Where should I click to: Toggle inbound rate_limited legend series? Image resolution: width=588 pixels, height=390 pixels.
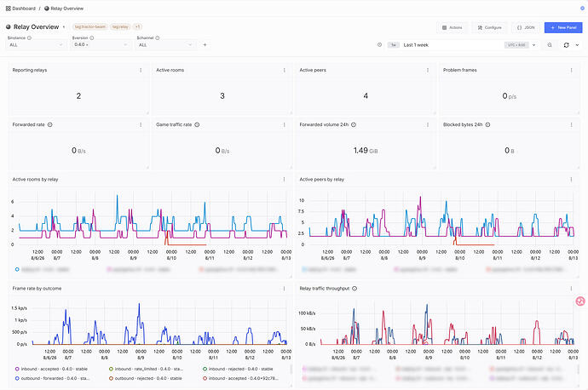pos(146,369)
